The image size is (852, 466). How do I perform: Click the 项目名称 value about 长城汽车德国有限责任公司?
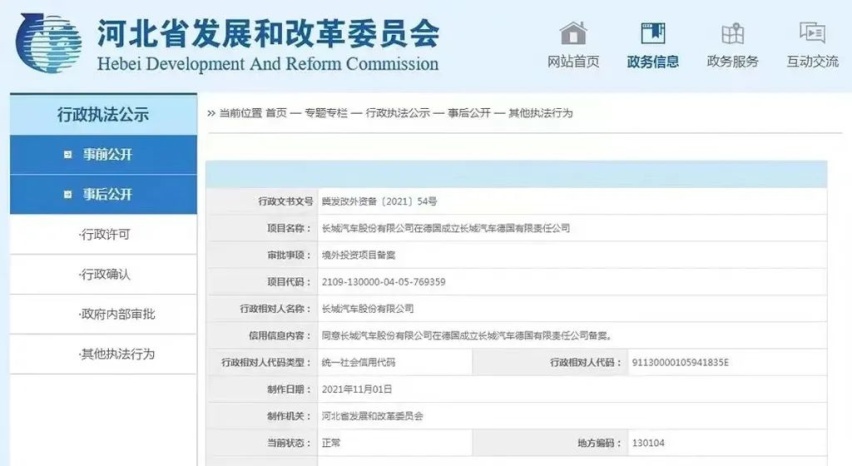coord(446,228)
